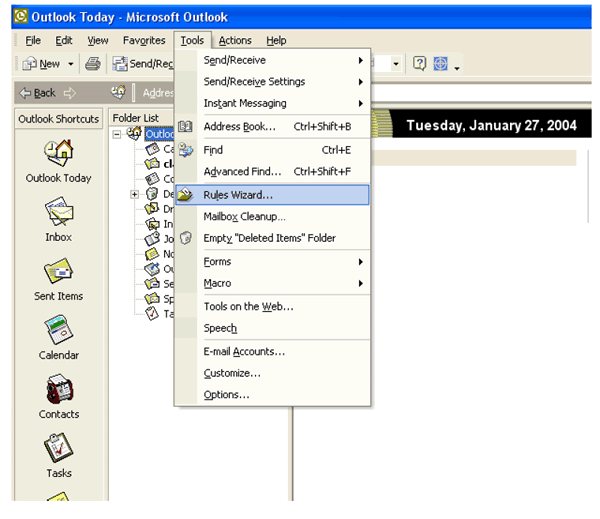Viewport: 600px width, 519px height.
Task: Open the Outlook Today shortcut icon
Action: (58, 153)
